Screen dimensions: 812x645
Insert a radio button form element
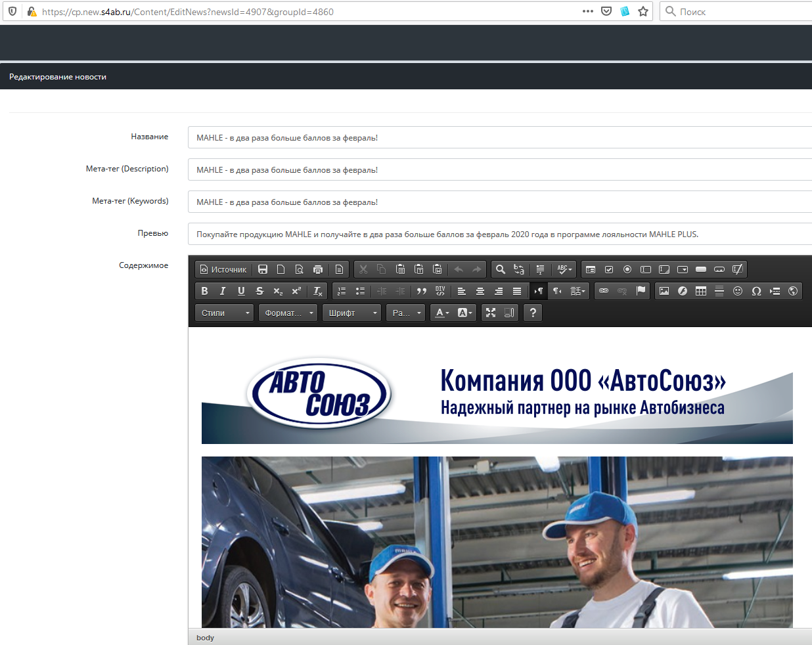(x=627, y=269)
